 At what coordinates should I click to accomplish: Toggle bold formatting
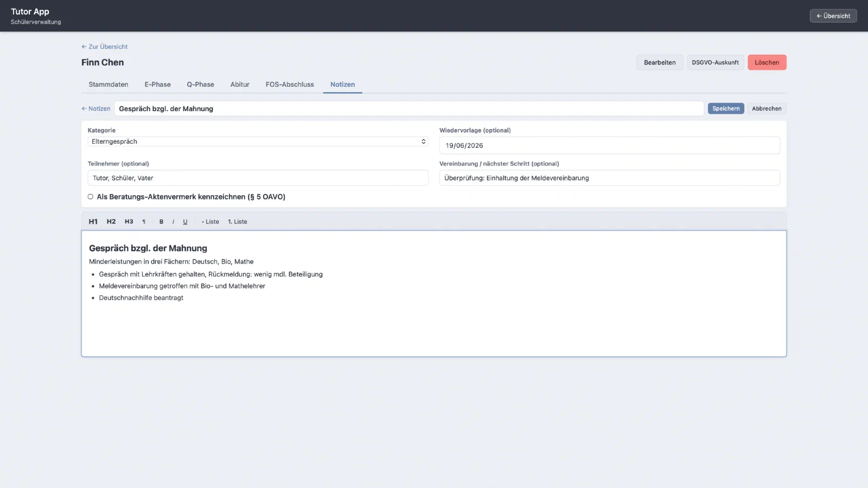click(x=161, y=222)
